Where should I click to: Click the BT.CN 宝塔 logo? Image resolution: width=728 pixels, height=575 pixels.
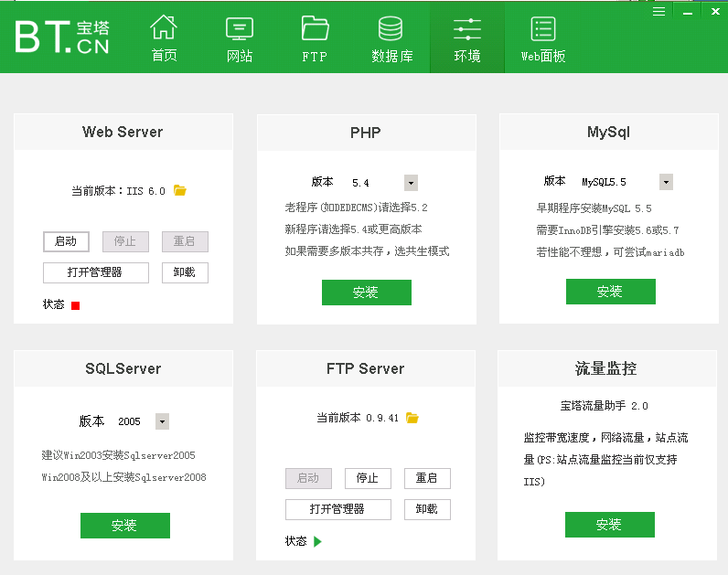62,37
